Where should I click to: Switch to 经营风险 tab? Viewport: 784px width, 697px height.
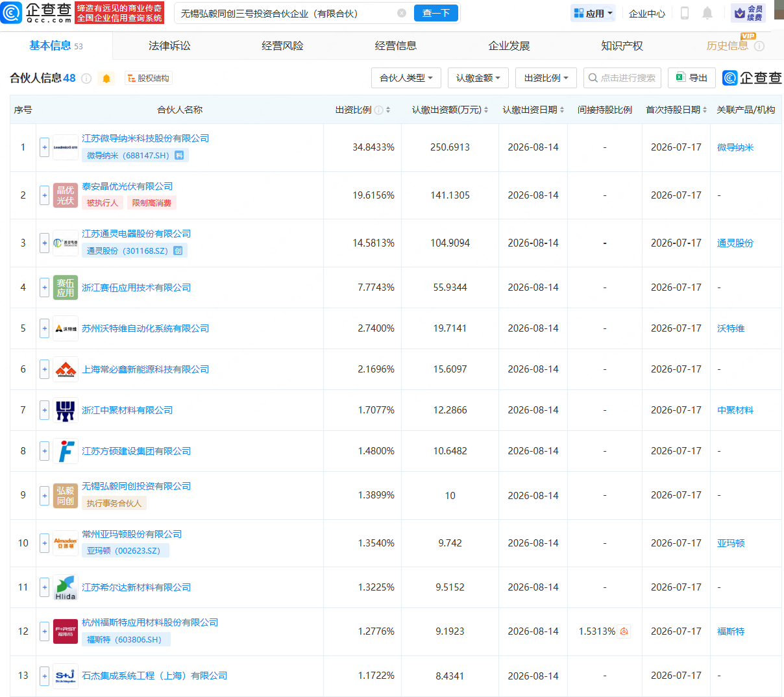[282, 45]
